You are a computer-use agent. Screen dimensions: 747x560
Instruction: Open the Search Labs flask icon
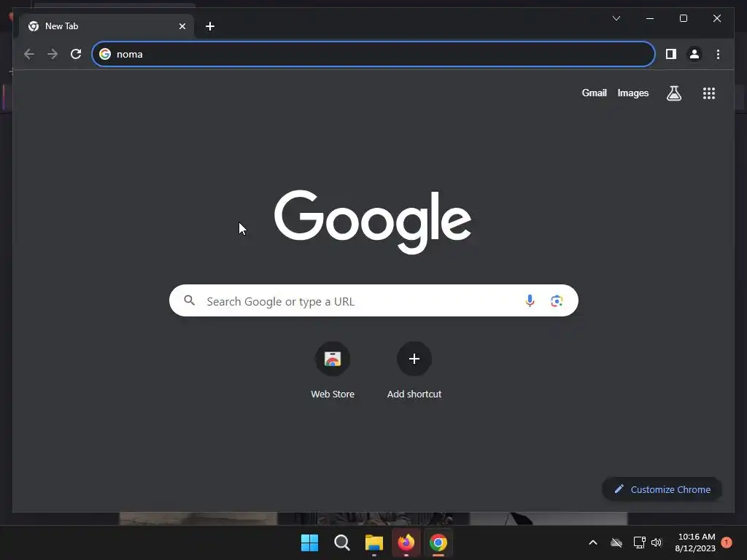pos(673,93)
